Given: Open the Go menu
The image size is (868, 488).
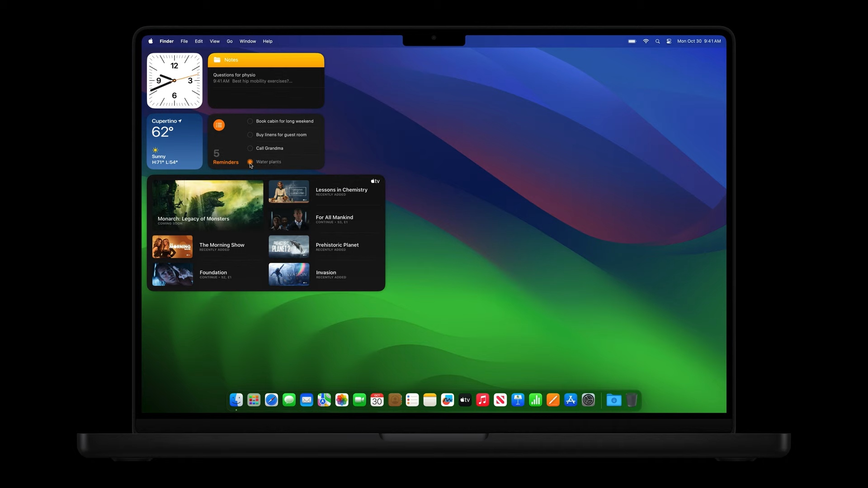Looking at the screenshot, I should [x=230, y=41].
